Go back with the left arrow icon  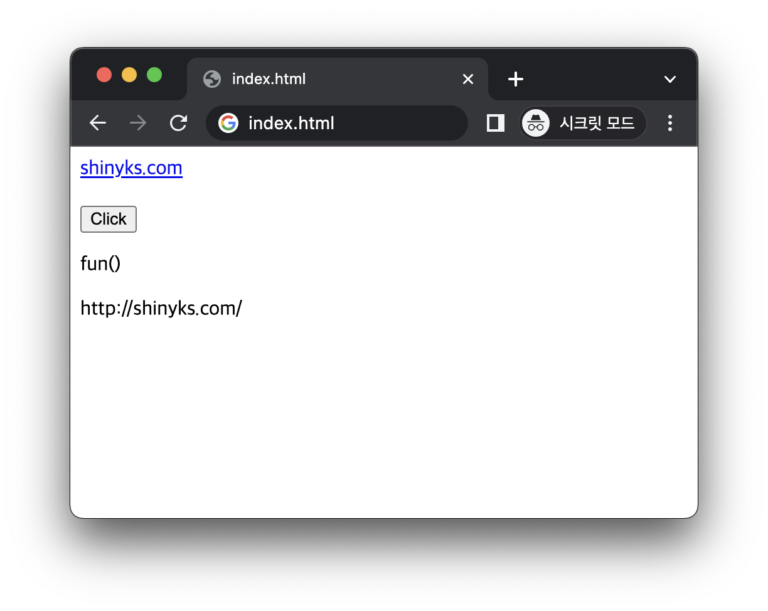coord(98,123)
